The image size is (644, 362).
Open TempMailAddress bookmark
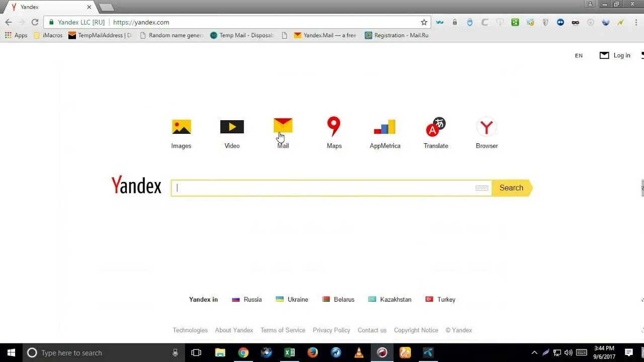(100, 35)
